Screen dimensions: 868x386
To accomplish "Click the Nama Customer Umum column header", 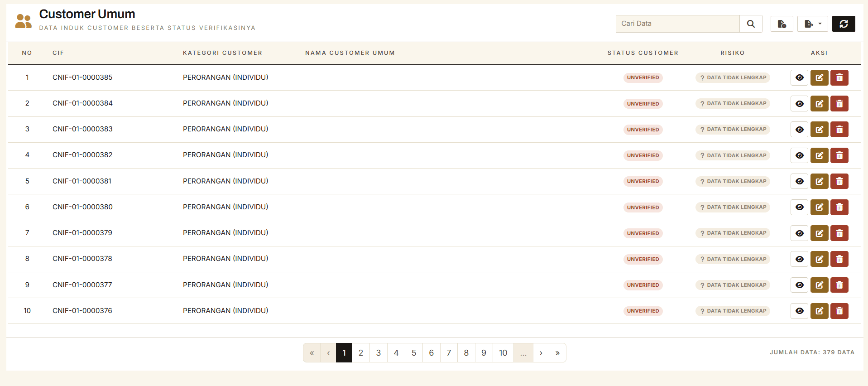I will (x=350, y=53).
